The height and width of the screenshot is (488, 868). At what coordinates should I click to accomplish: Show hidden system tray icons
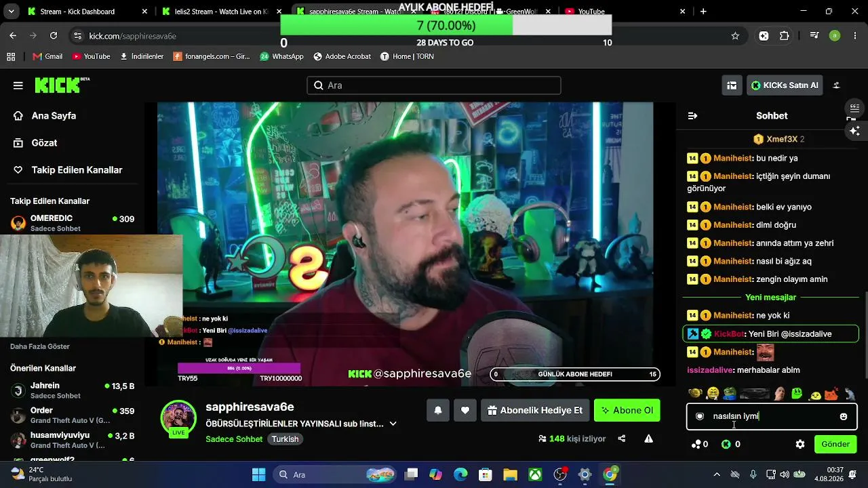[717, 474]
